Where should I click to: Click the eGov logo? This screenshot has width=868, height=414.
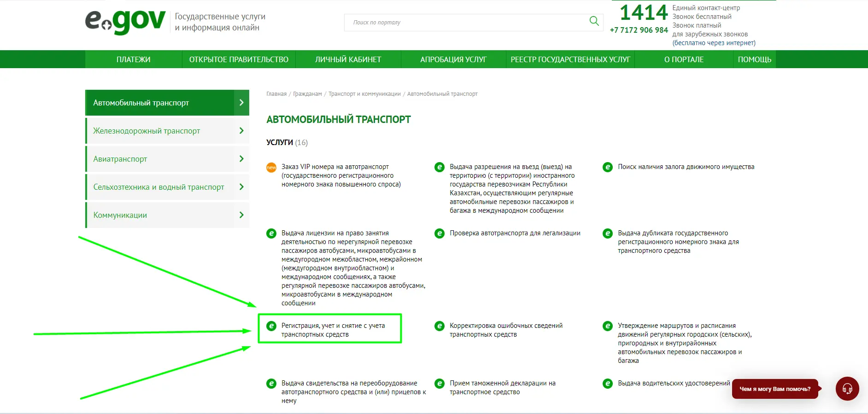coord(125,22)
